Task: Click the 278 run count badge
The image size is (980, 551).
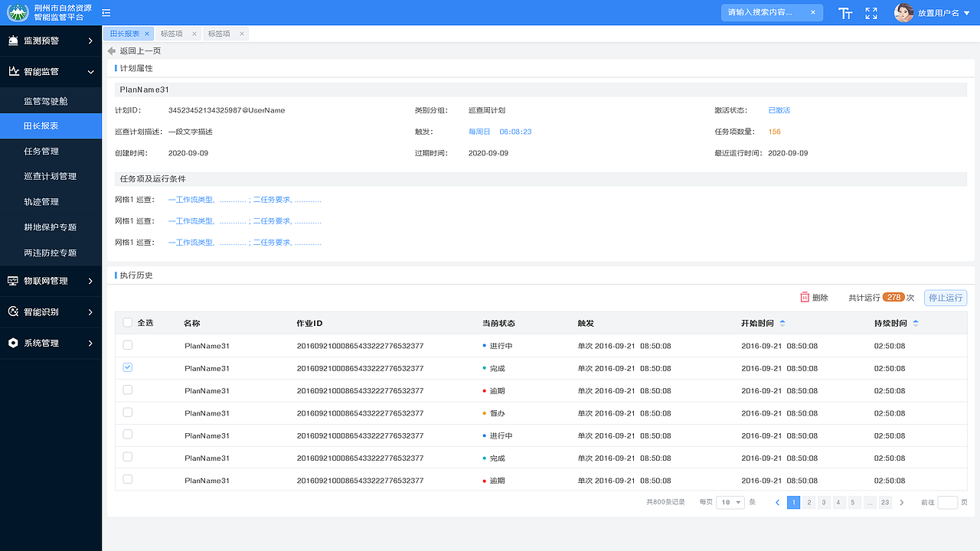Action: click(893, 297)
